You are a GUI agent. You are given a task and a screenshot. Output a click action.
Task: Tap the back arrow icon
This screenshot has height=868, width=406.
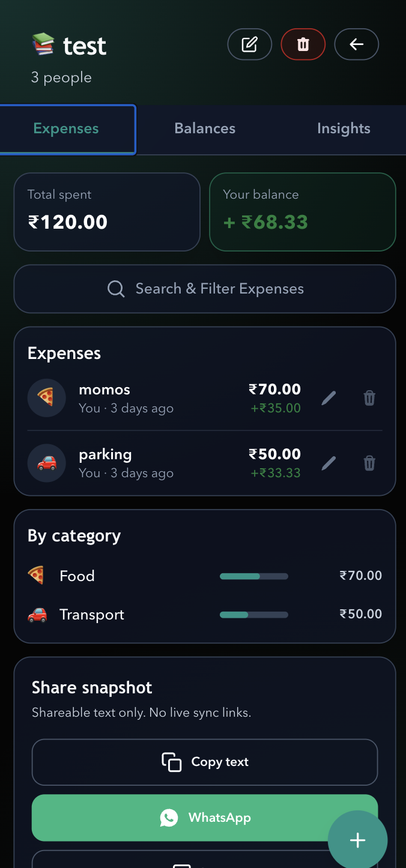tap(356, 44)
